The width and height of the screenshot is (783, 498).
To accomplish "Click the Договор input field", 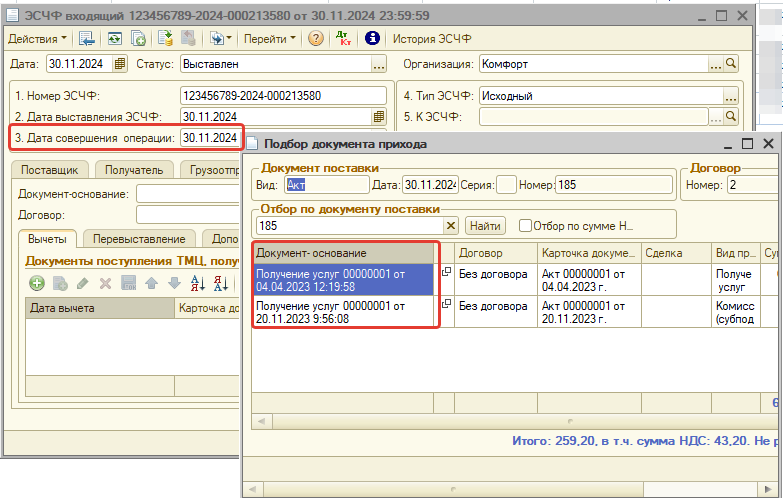I will pyautogui.click(x=189, y=215).
